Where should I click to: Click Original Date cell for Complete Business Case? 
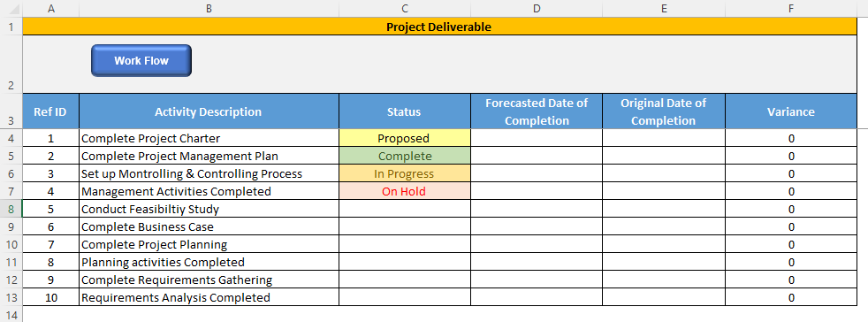click(x=663, y=226)
